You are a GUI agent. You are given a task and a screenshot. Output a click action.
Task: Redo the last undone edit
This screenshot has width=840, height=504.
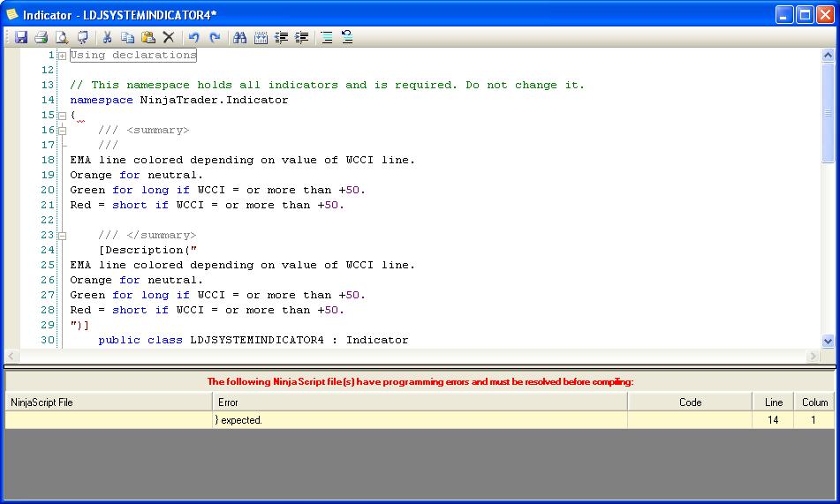[x=215, y=37]
